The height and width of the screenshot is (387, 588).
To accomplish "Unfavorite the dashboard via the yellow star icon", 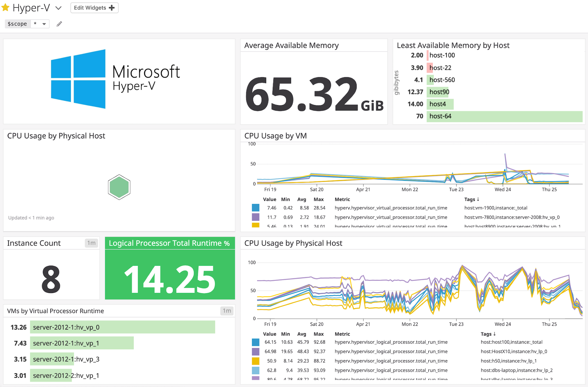I will [x=5, y=7].
